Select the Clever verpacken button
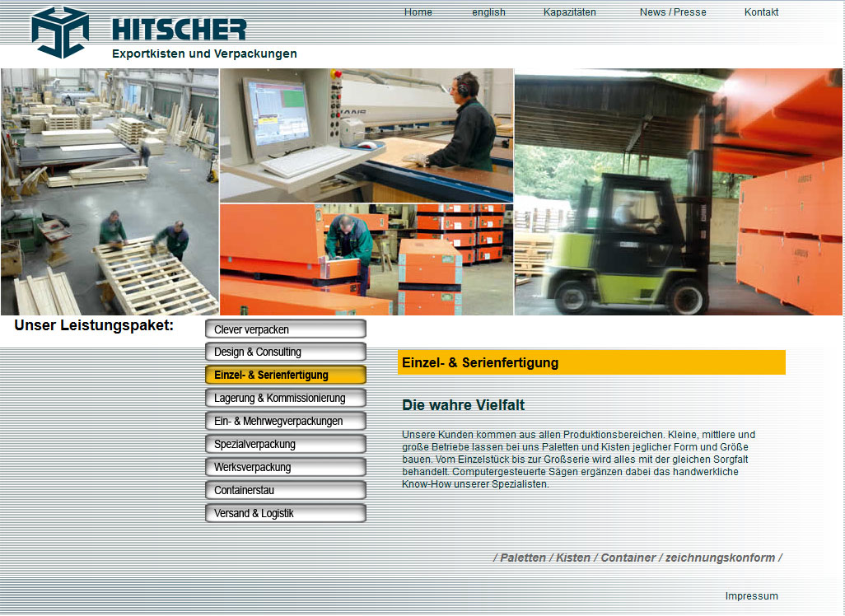The width and height of the screenshot is (845, 616). (286, 329)
